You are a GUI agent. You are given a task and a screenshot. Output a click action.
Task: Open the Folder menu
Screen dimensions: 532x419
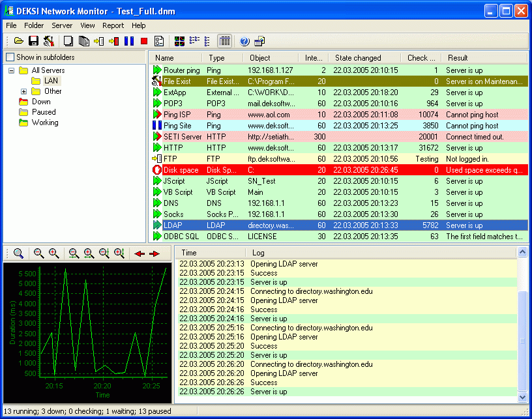pyautogui.click(x=34, y=25)
